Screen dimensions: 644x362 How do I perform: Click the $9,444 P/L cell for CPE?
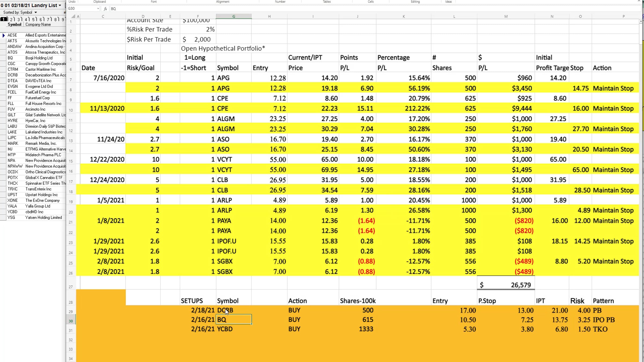[506, 108]
